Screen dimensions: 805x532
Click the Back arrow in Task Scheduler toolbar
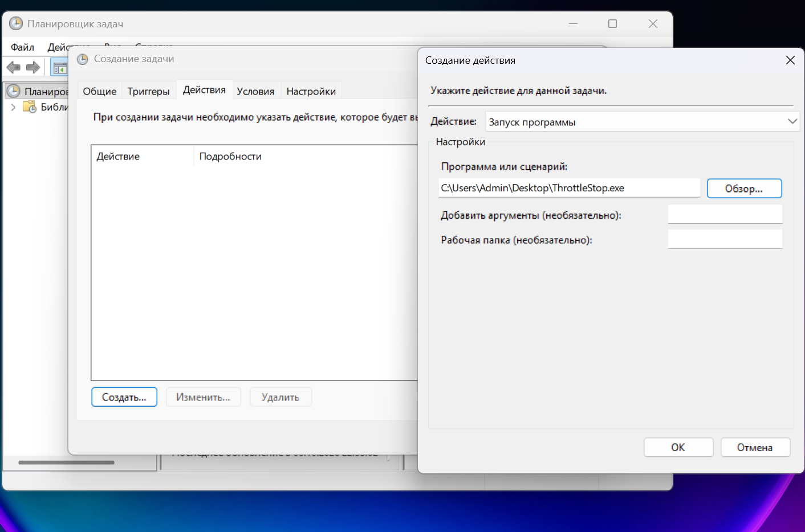pyautogui.click(x=14, y=68)
